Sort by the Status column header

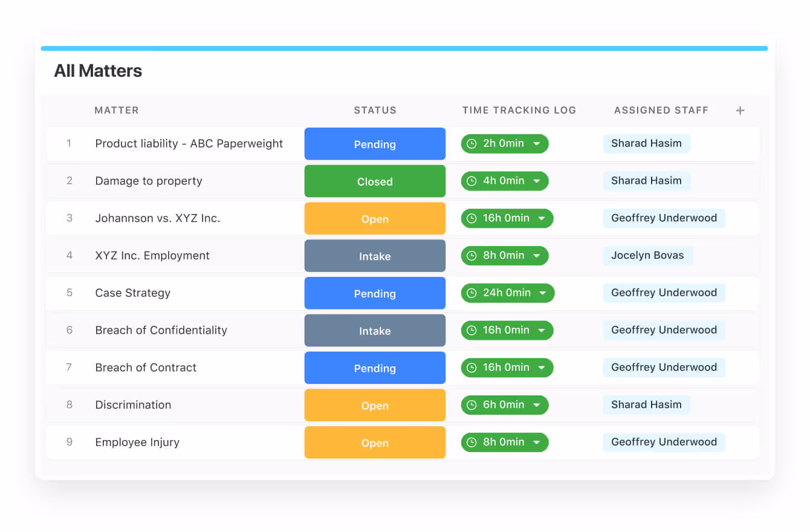click(x=375, y=111)
